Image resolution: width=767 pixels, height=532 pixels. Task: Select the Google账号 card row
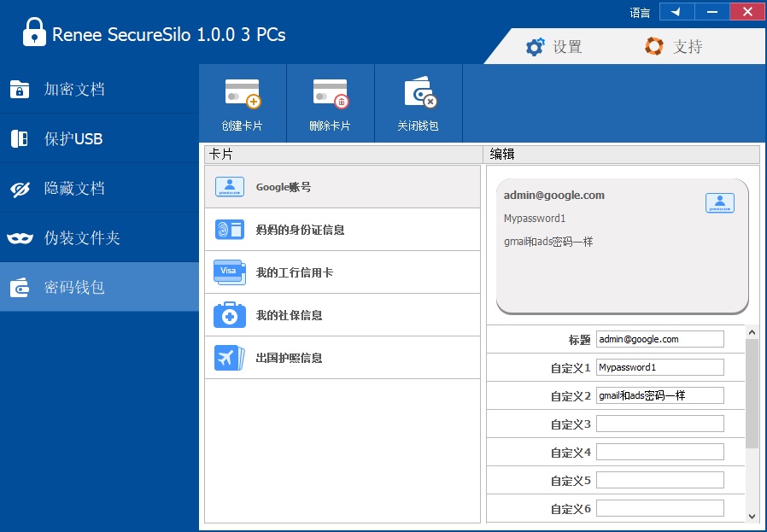pyautogui.click(x=343, y=187)
